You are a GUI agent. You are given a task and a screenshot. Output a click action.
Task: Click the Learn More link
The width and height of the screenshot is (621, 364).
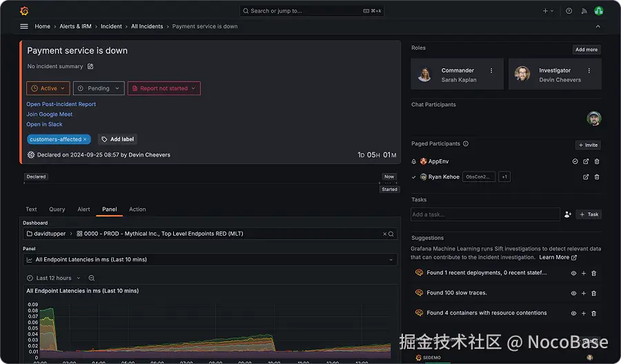click(558, 257)
